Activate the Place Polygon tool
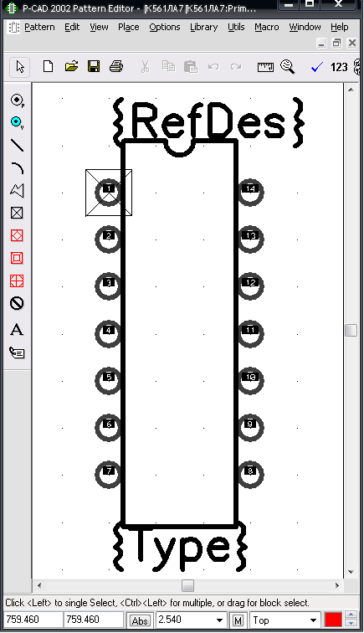 pos(17,190)
